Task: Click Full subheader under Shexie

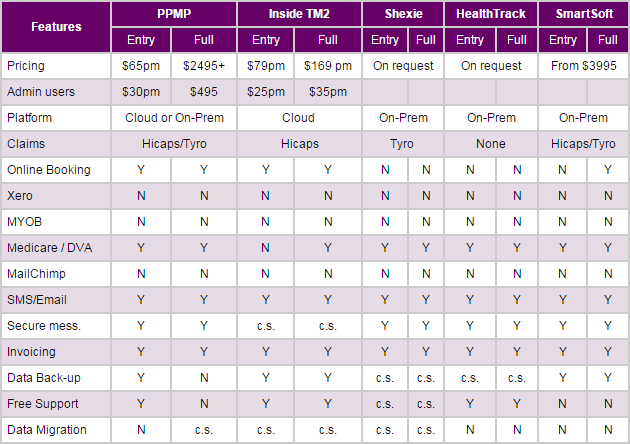Action: pyautogui.click(x=426, y=40)
